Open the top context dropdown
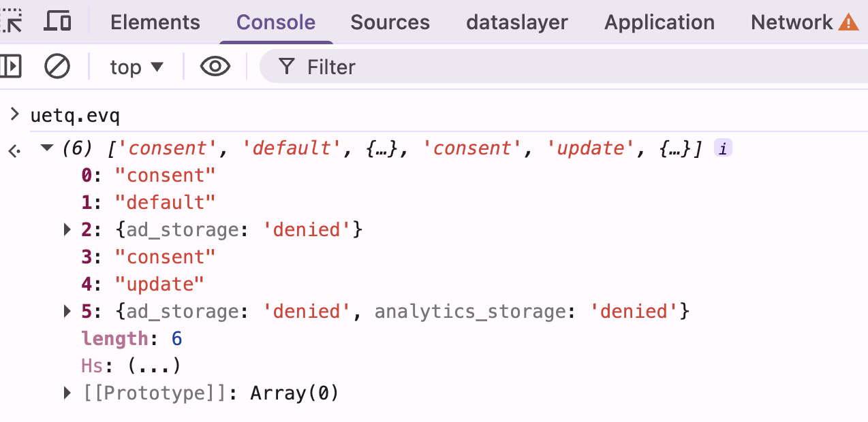868x422 pixels. [137, 67]
